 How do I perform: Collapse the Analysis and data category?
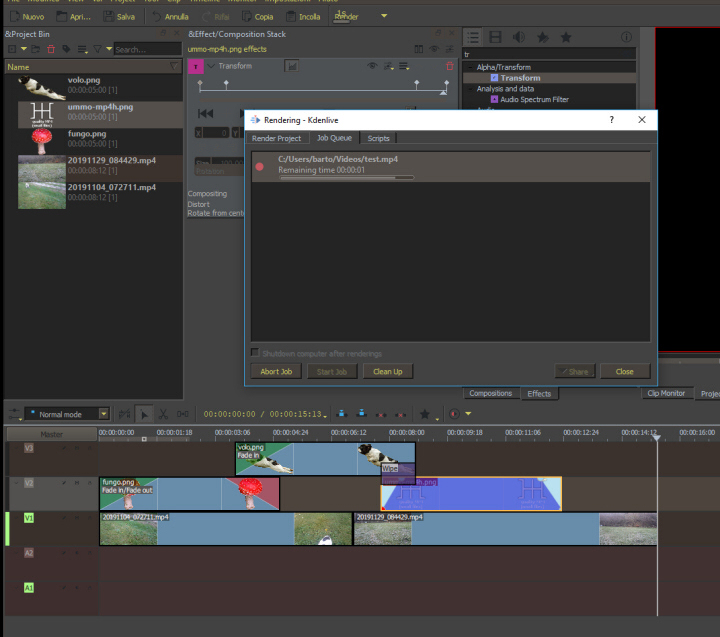coord(470,89)
